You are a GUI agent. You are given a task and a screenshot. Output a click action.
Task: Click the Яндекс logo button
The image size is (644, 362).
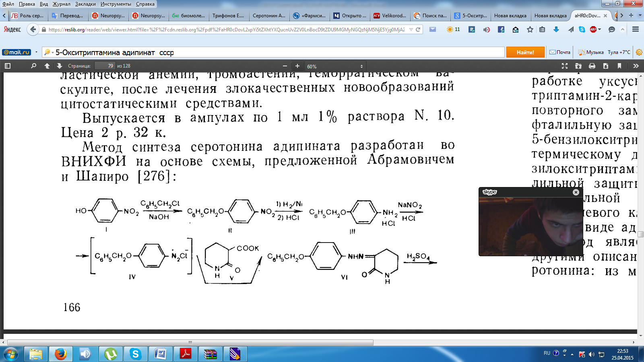click(12, 29)
